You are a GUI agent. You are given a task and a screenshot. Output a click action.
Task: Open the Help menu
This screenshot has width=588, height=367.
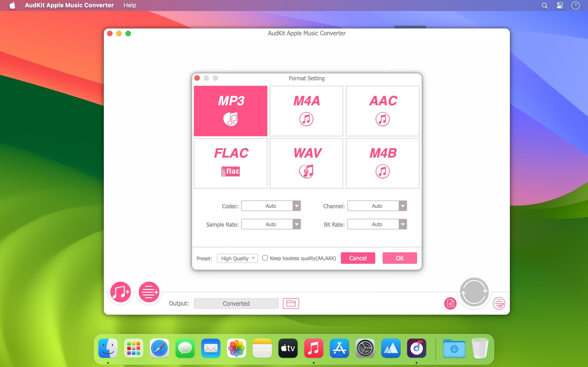point(130,5)
